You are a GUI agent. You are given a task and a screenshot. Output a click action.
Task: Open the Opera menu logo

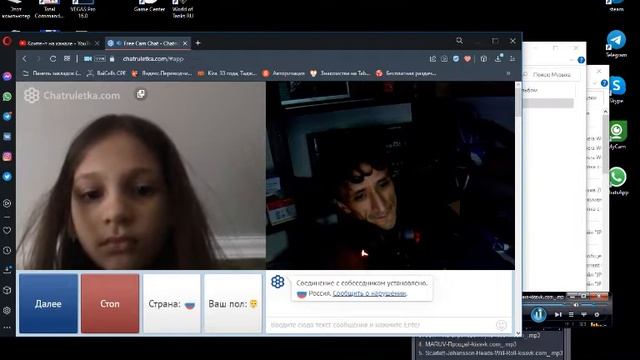pyautogui.click(x=7, y=41)
